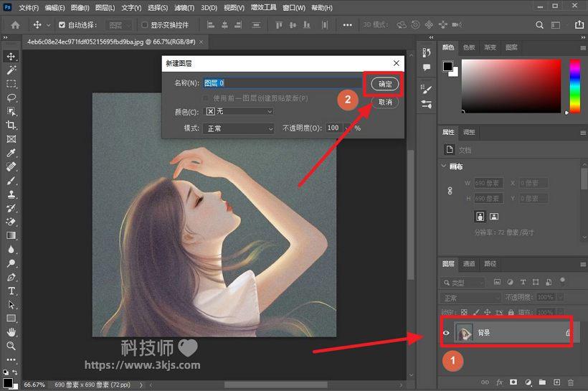
Task: Pick a color in the red color field
Action: coord(511,85)
